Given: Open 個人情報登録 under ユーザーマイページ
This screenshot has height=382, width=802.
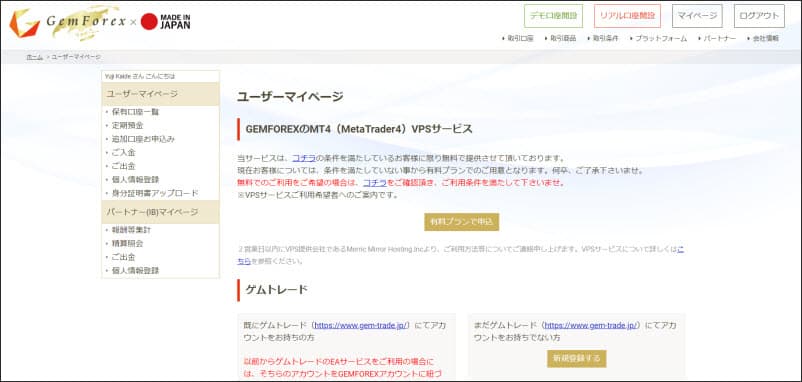Looking at the screenshot, I should (135, 179).
